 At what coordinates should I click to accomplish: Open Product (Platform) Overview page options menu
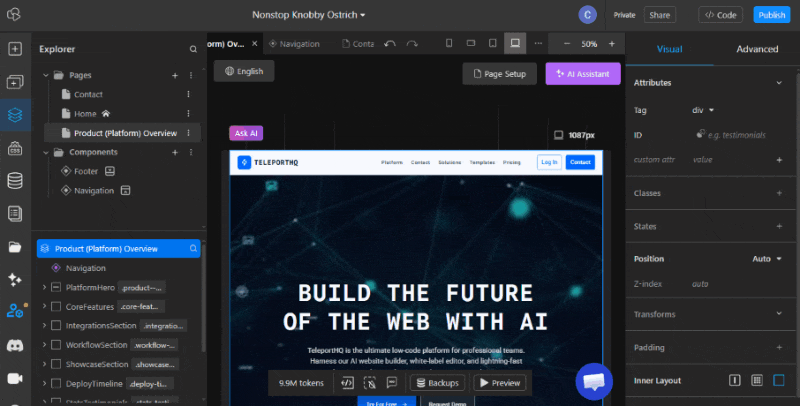click(x=188, y=133)
